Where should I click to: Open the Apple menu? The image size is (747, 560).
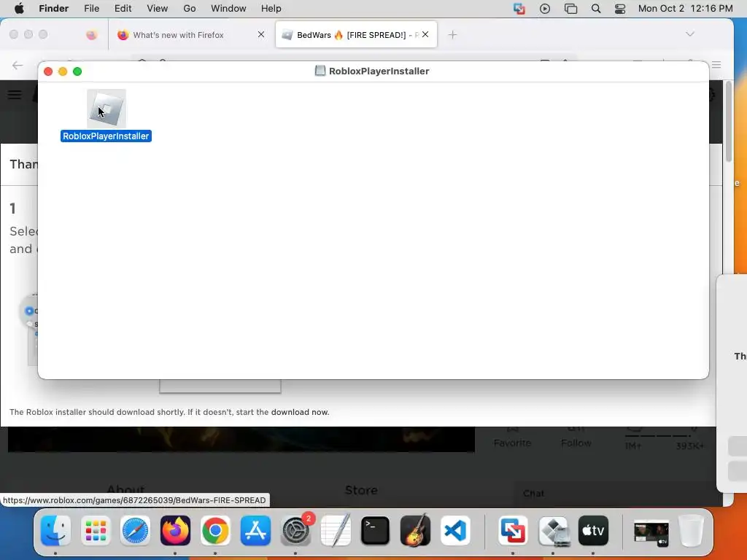point(19,9)
